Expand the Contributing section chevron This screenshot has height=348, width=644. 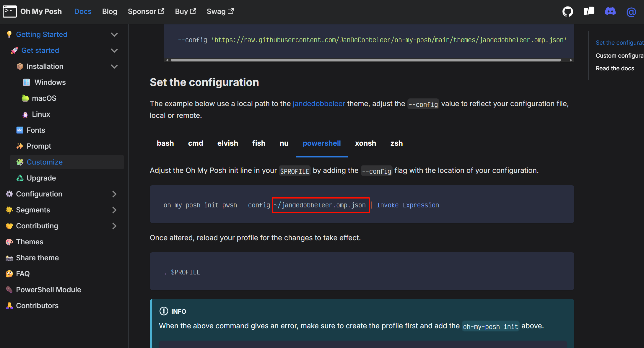click(x=114, y=226)
